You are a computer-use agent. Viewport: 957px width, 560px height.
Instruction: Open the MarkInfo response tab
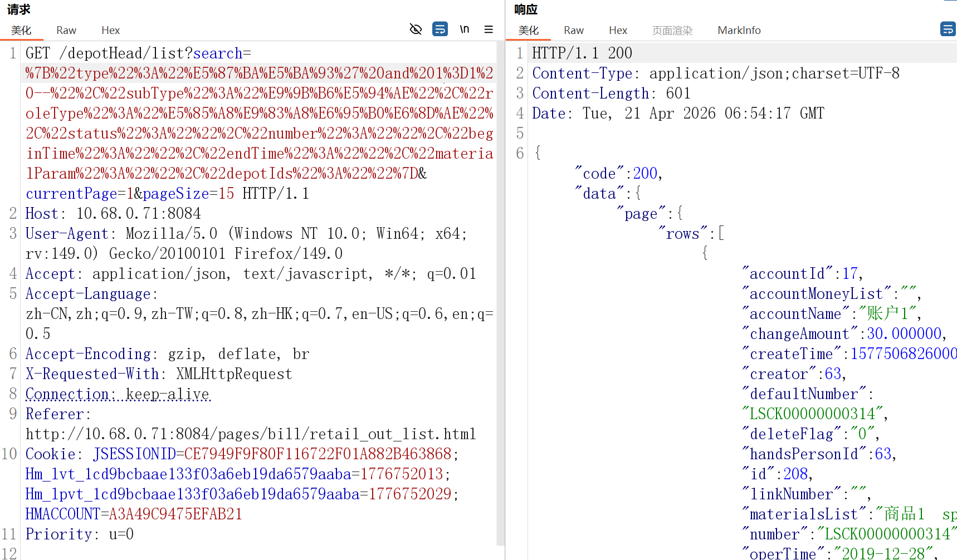point(739,30)
